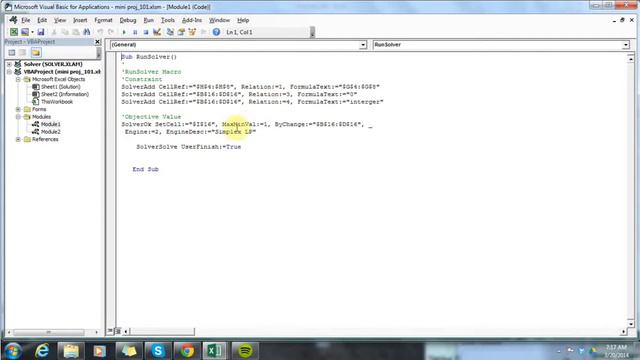Open Spotify from the taskbar
This screenshot has width=640, height=360.
(245, 351)
